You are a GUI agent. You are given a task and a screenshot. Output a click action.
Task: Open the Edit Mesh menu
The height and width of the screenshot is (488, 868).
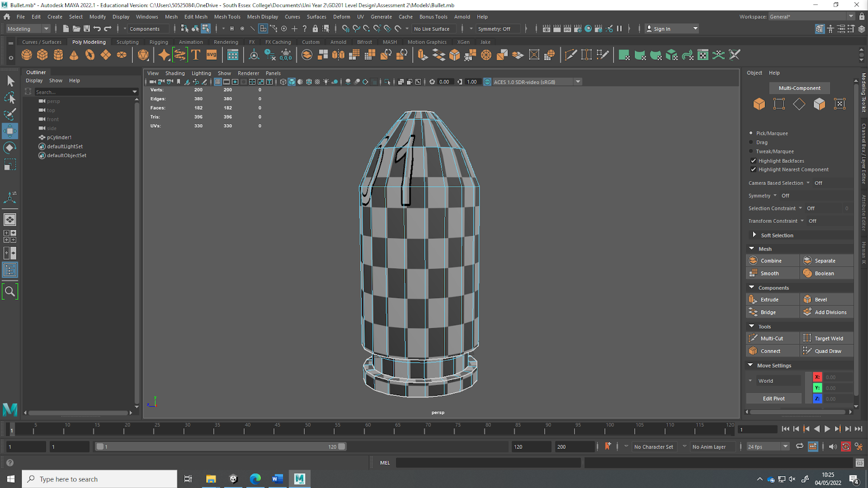195,17
